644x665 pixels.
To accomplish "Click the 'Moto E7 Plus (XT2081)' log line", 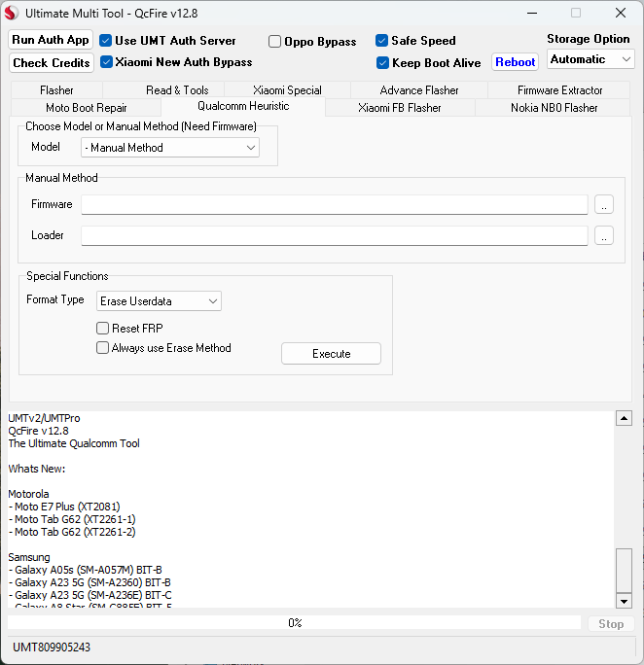I will click(64, 507).
